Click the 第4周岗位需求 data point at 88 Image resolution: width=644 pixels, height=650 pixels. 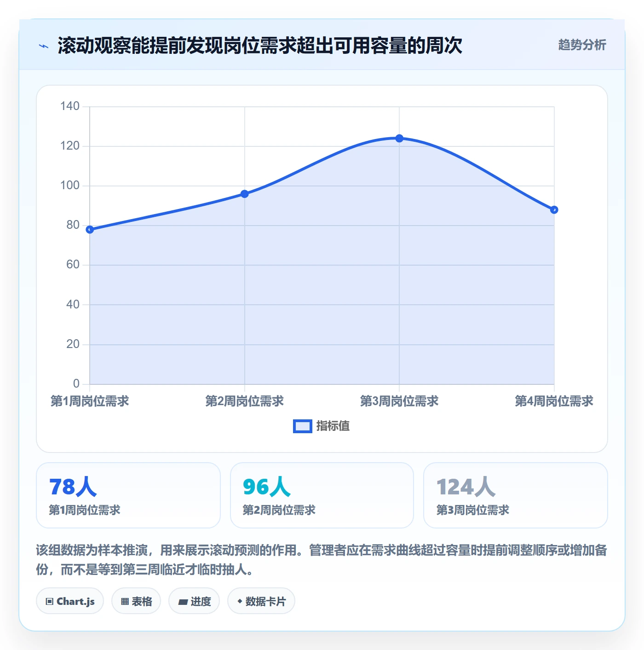[x=554, y=209]
